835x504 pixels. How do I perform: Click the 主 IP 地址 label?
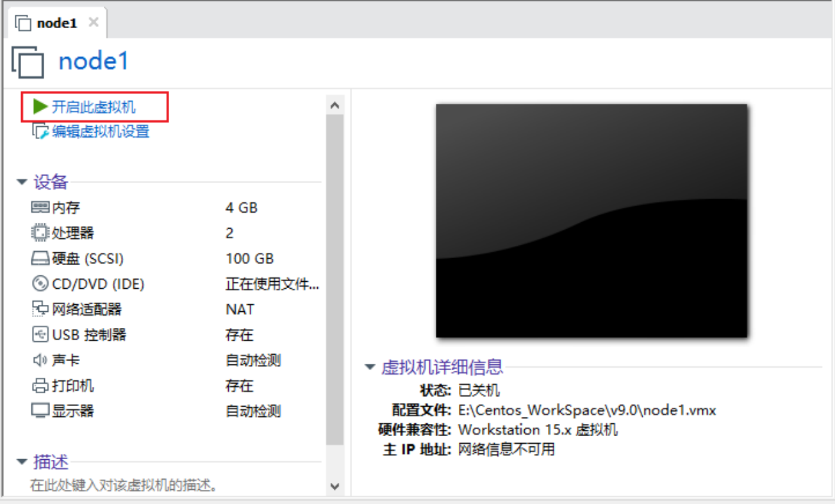pyautogui.click(x=418, y=450)
